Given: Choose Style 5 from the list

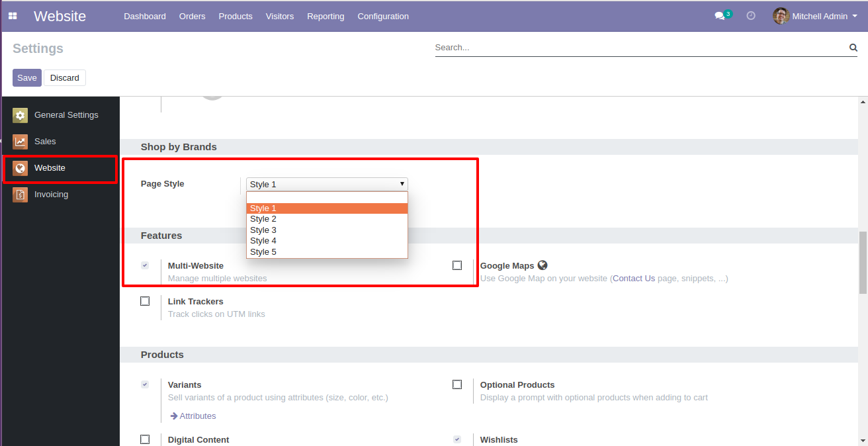Looking at the screenshot, I should point(327,252).
